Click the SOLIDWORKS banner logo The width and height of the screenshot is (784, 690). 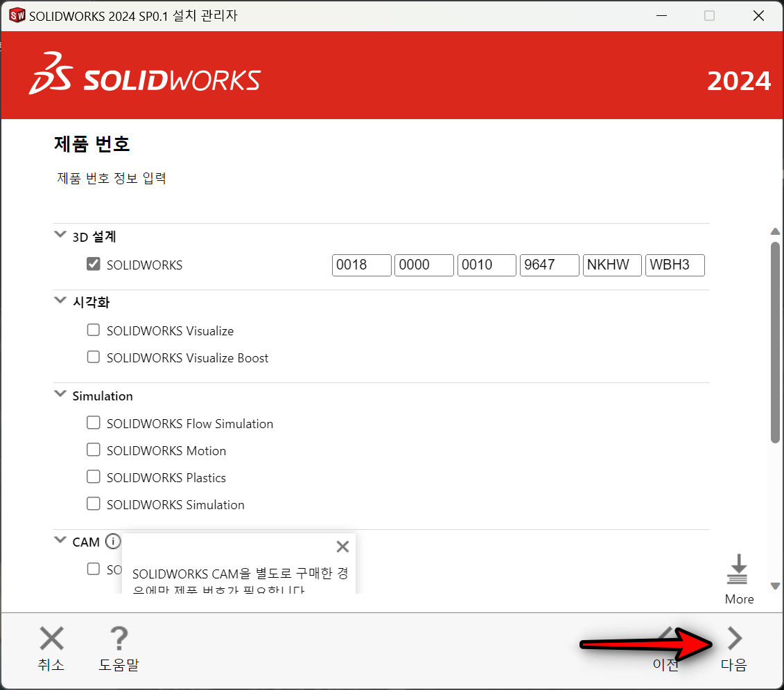[145, 74]
